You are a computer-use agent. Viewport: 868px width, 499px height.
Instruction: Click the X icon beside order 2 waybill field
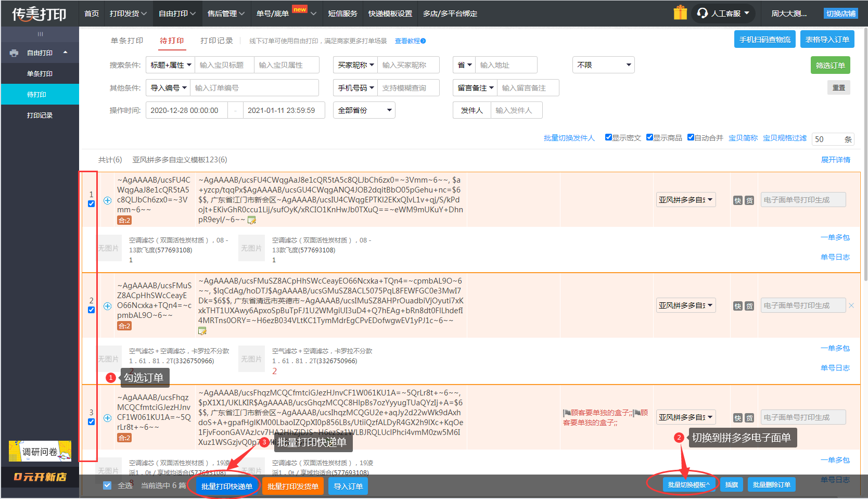[x=851, y=305]
